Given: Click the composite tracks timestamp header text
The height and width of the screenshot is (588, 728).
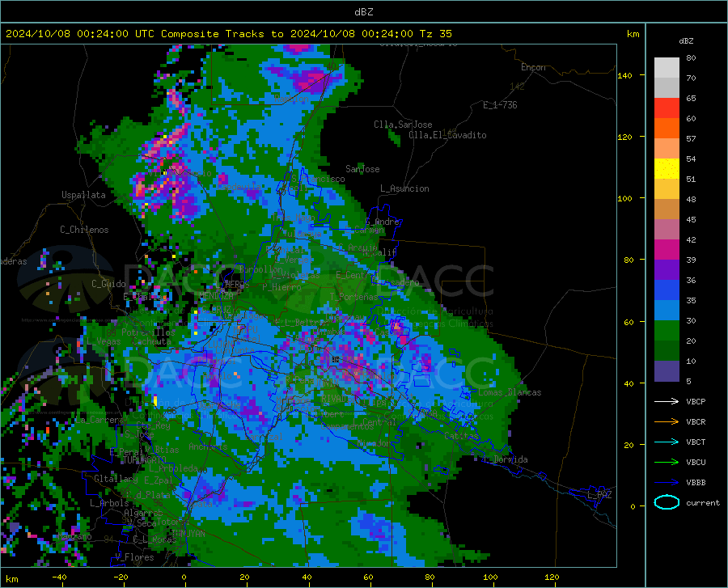Looking at the screenshot, I should coord(229,34).
